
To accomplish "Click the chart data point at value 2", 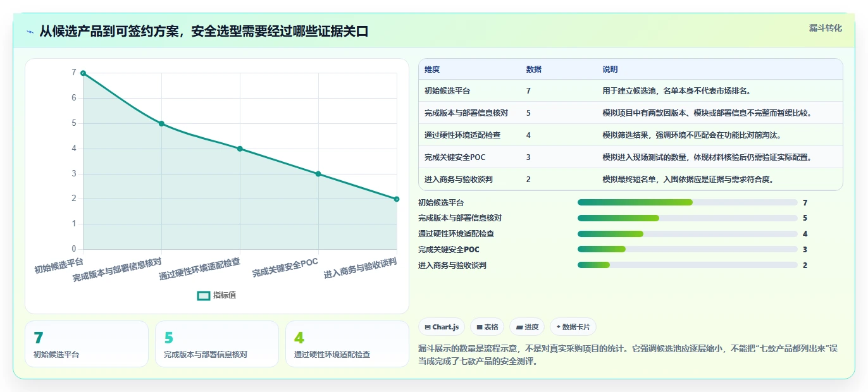I will click(x=397, y=199).
